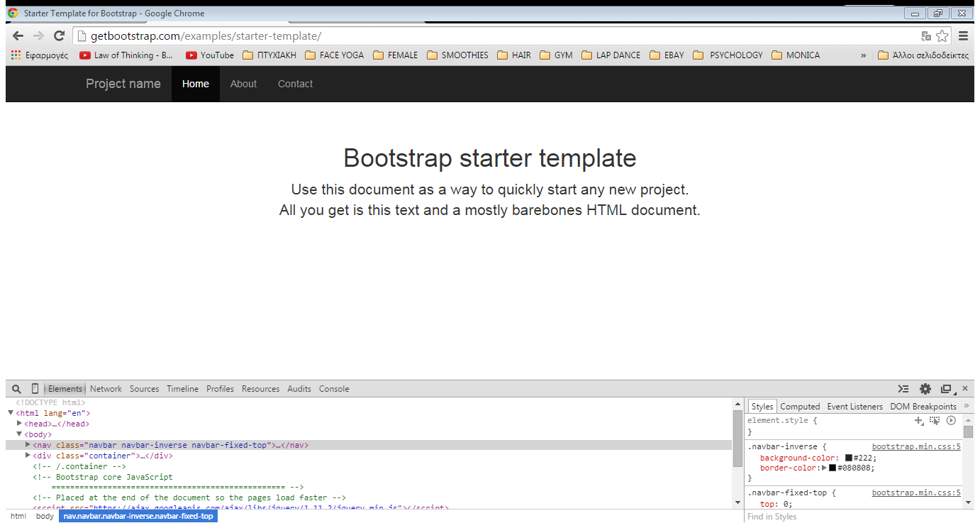Switch to the Network panel tab

(x=106, y=389)
